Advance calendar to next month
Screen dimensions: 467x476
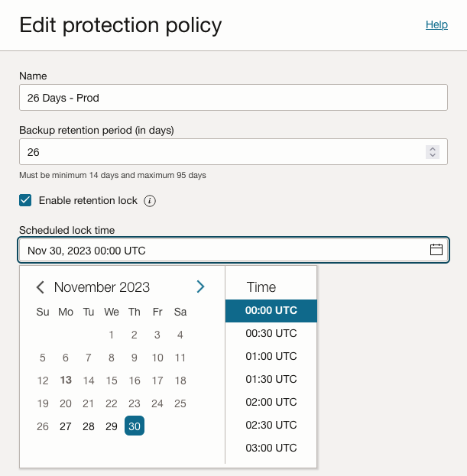[x=200, y=287]
